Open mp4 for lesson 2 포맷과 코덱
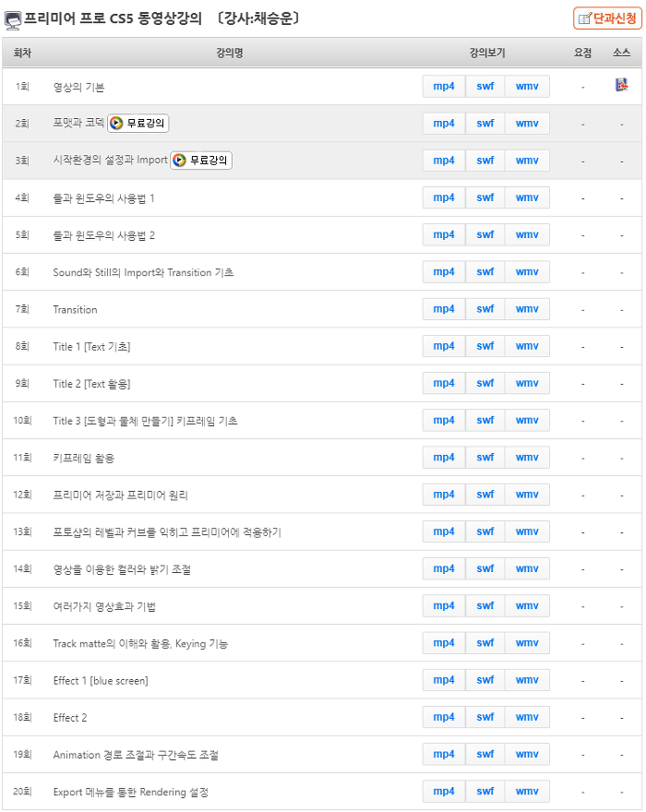 (444, 124)
